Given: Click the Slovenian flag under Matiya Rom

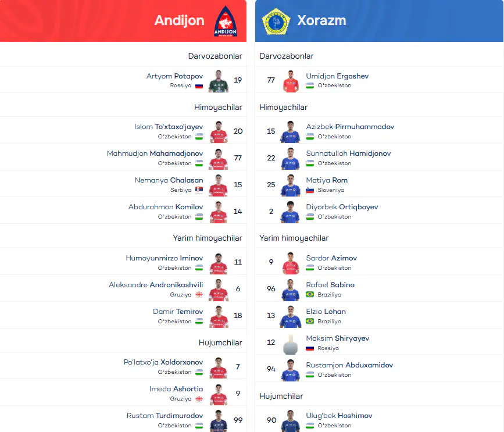Looking at the screenshot, I should [310, 190].
